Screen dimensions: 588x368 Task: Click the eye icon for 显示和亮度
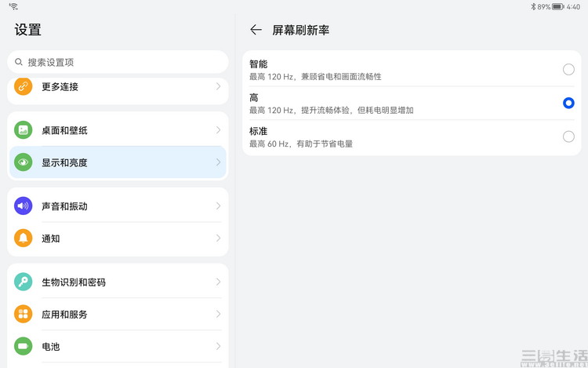(24, 162)
